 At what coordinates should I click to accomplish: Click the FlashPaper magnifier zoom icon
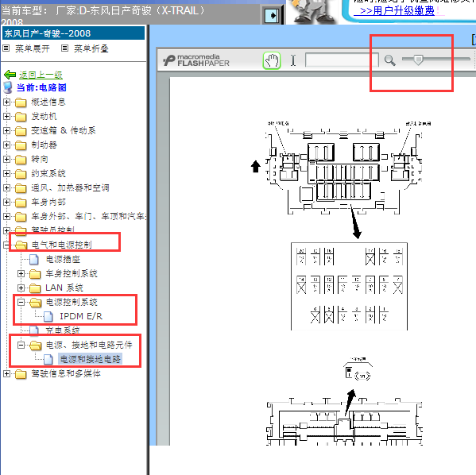[389, 60]
